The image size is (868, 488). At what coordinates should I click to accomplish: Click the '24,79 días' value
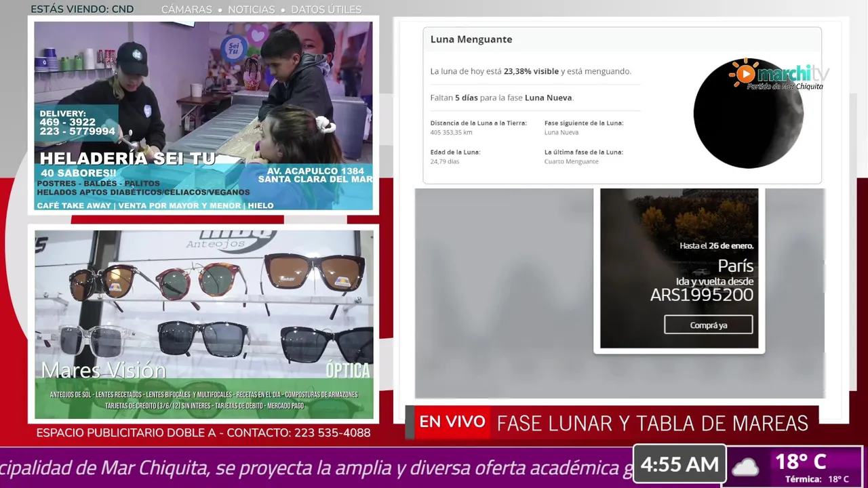pos(444,162)
